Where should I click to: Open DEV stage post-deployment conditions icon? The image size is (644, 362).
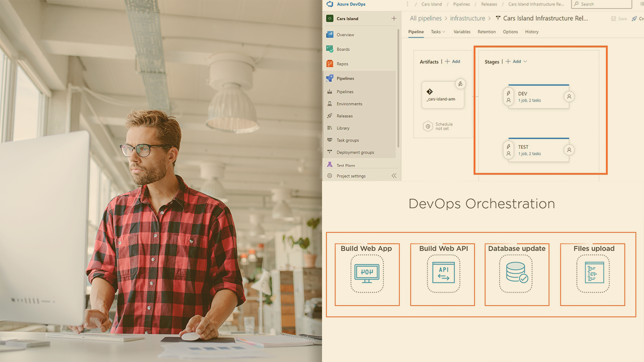[569, 97]
